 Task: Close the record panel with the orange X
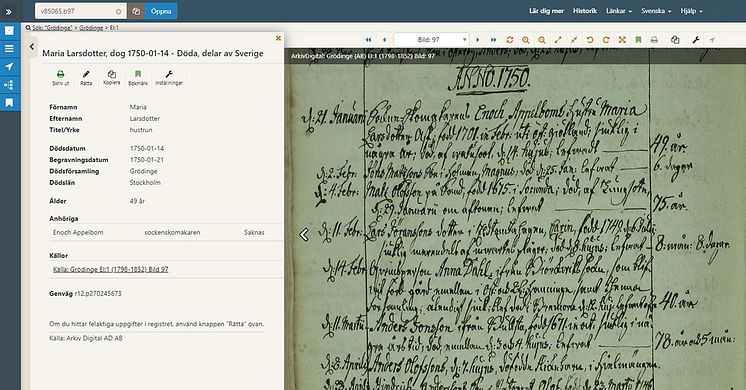pyautogui.click(x=278, y=38)
